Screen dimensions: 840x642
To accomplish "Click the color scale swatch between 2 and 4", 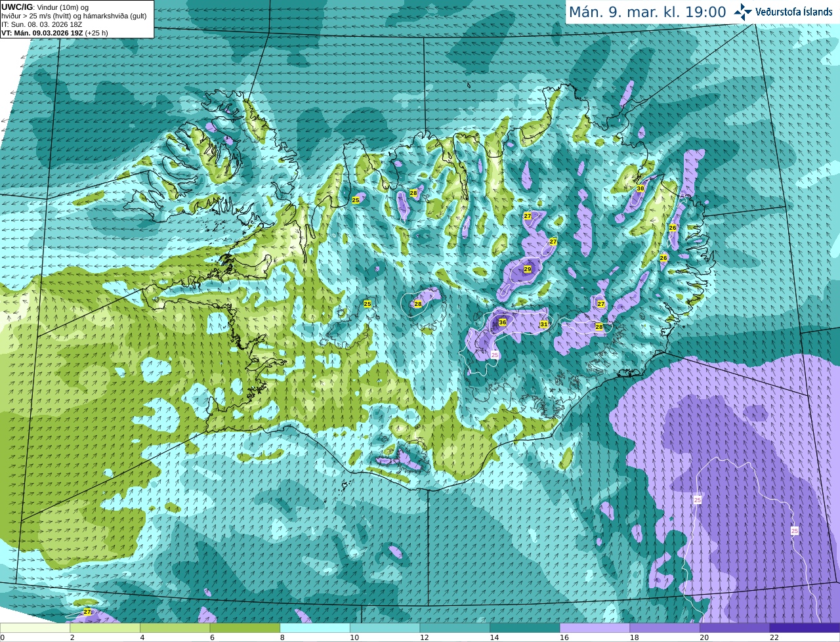I will click(105, 628).
